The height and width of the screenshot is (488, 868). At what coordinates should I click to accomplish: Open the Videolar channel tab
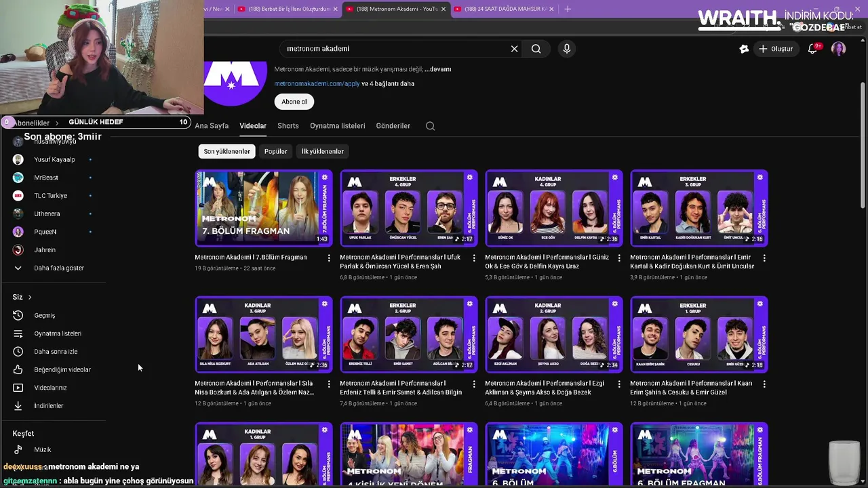[253, 126]
